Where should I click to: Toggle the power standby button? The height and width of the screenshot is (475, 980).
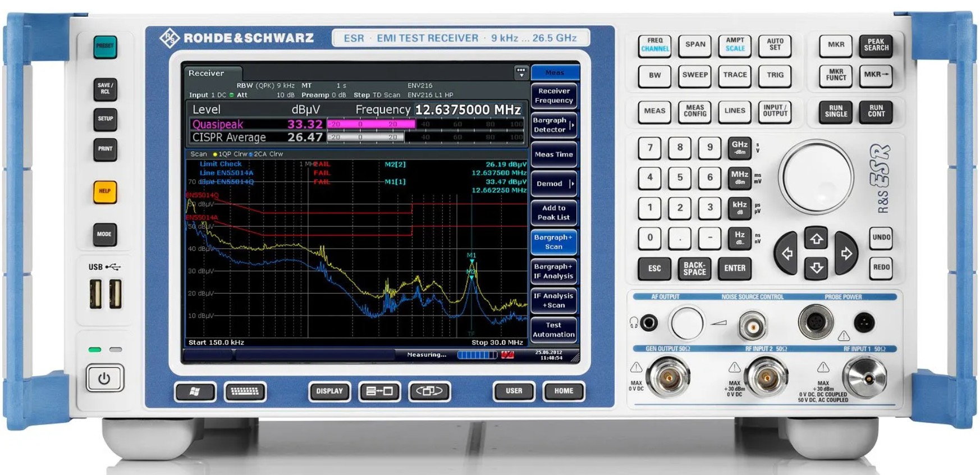pos(104,378)
